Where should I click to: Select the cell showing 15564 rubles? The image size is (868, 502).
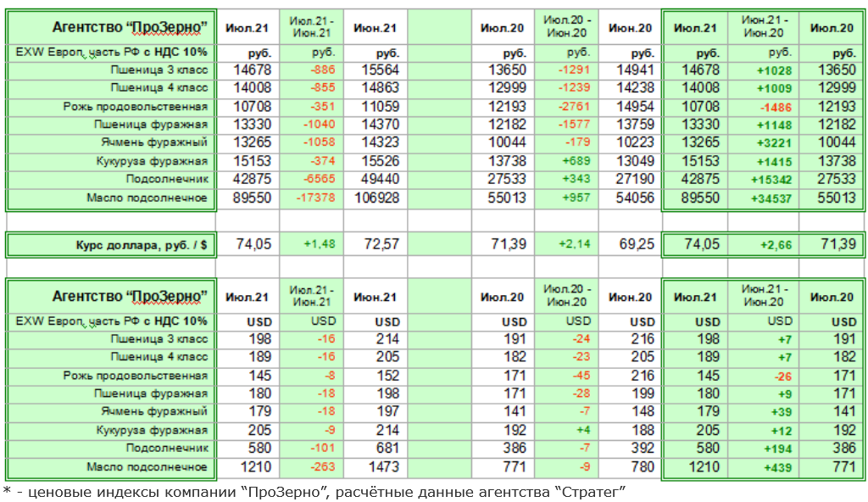point(381,70)
